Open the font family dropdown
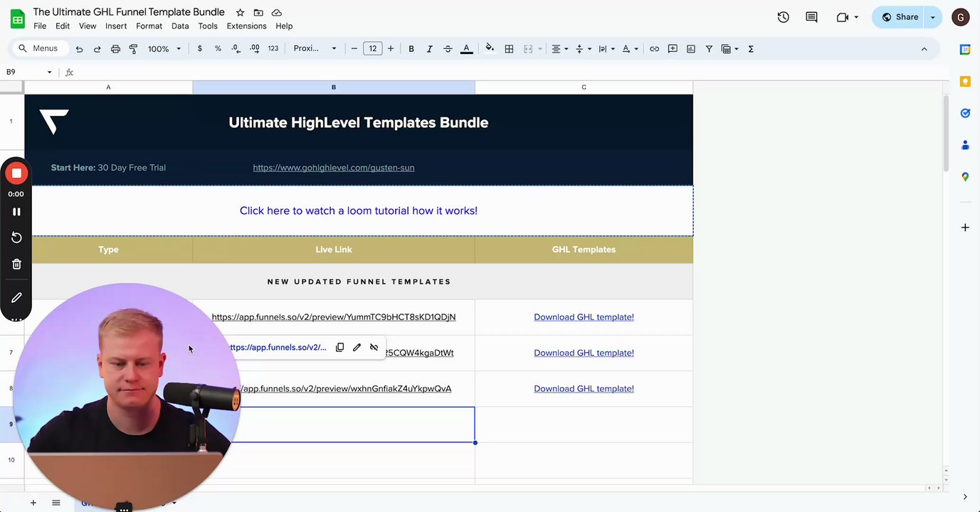This screenshot has height=512, width=980. (315, 49)
